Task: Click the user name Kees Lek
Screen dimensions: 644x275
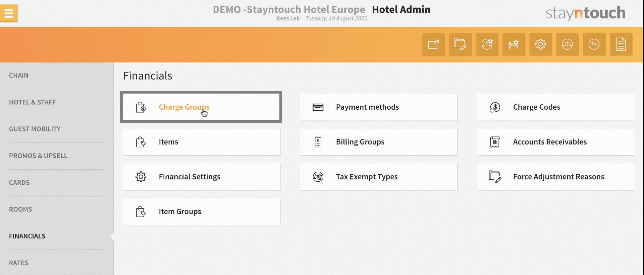Action: 288,18
